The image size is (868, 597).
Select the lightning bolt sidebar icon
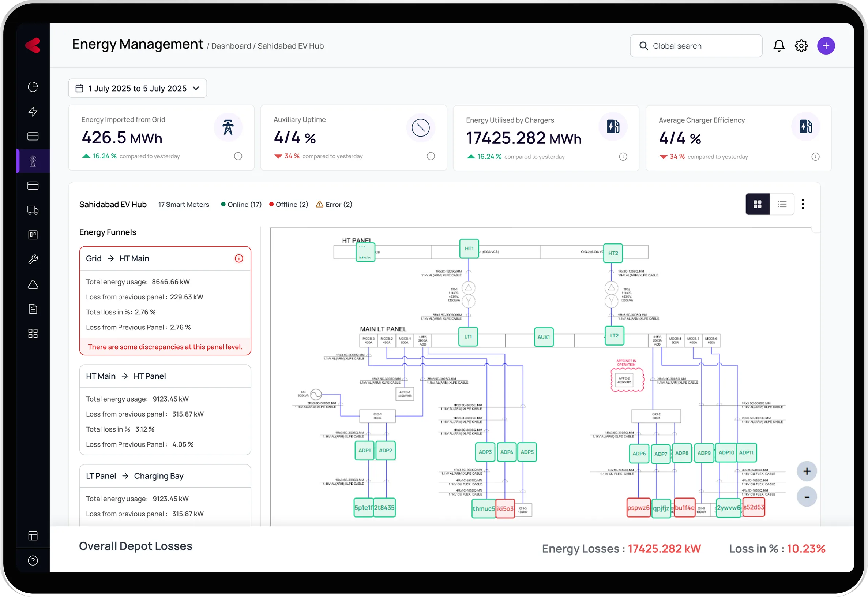click(x=33, y=112)
